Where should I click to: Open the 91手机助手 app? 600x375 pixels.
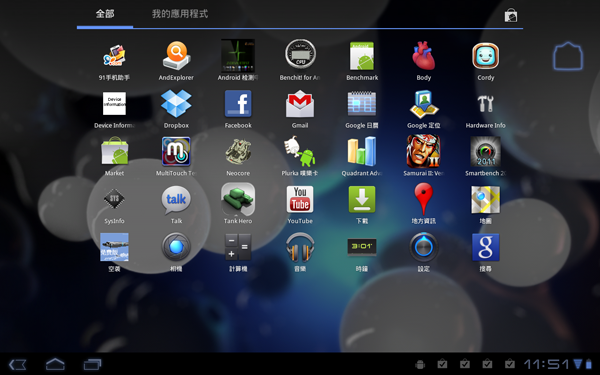114,56
